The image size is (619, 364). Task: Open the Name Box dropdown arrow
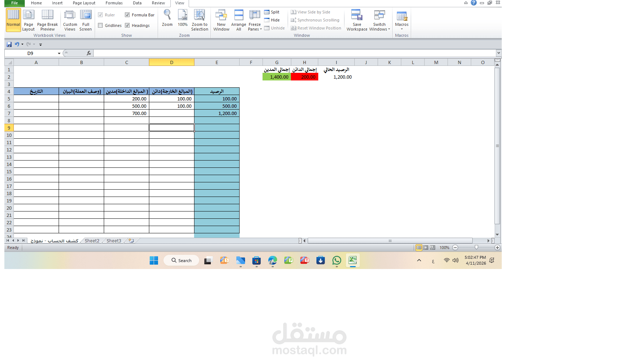59,53
